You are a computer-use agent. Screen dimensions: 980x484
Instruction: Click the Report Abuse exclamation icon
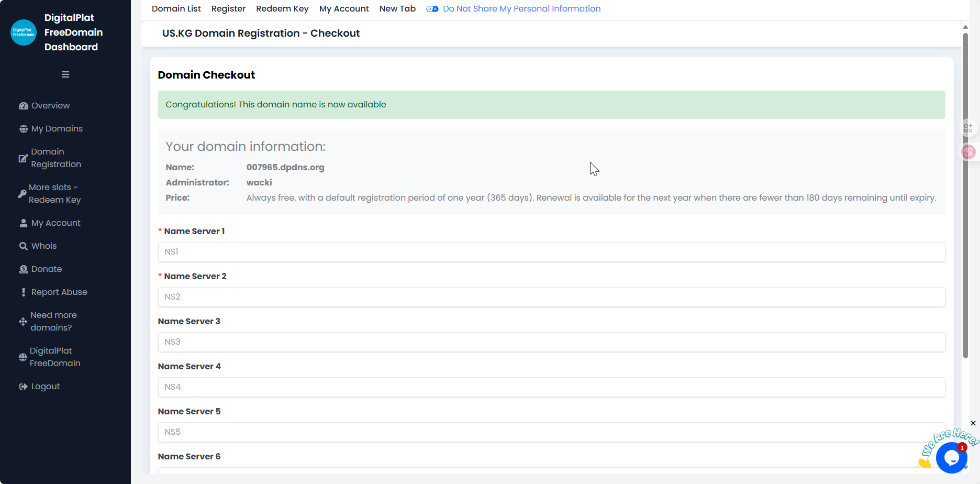click(x=24, y=292)
